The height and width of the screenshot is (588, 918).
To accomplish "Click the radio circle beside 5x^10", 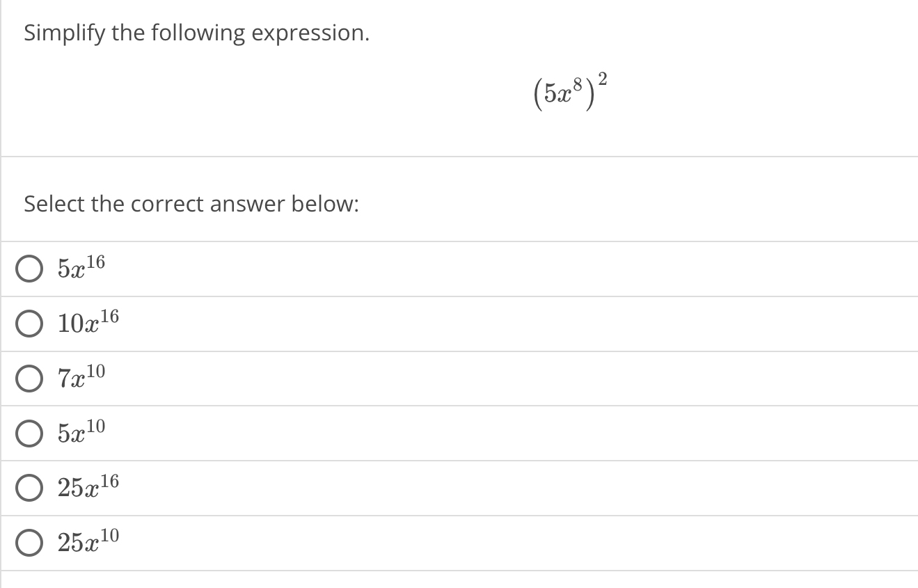I will pyautogui.click(x=29, y=433).
